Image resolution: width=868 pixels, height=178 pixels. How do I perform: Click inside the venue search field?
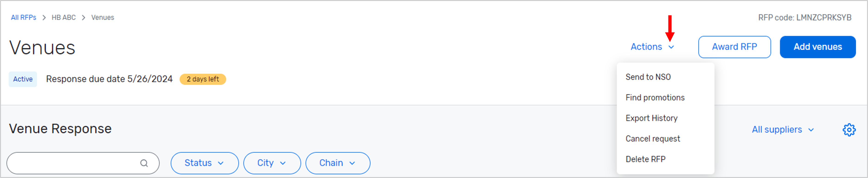click(74, 163)
